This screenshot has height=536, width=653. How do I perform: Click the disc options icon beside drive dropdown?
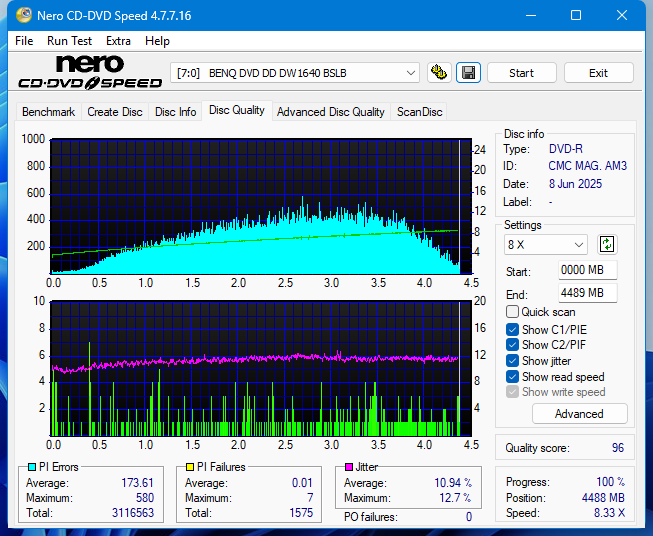(439, 73)
